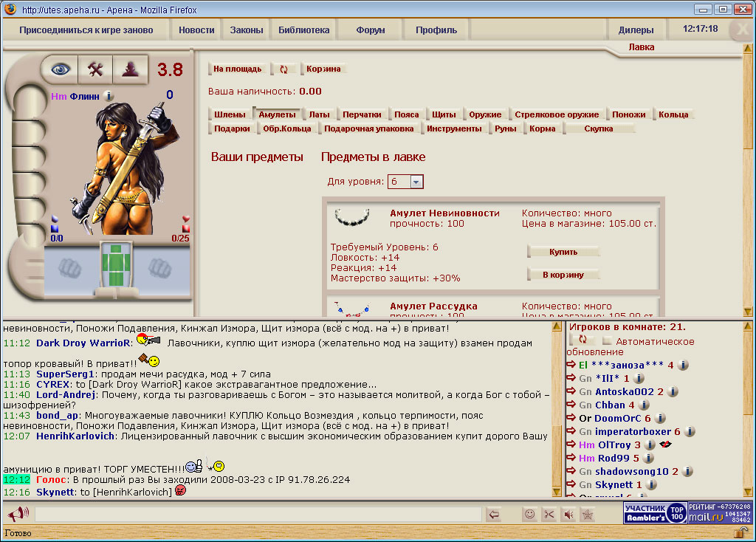
Task: Click the green body figure icon
Action: click(x=116, y=266)
